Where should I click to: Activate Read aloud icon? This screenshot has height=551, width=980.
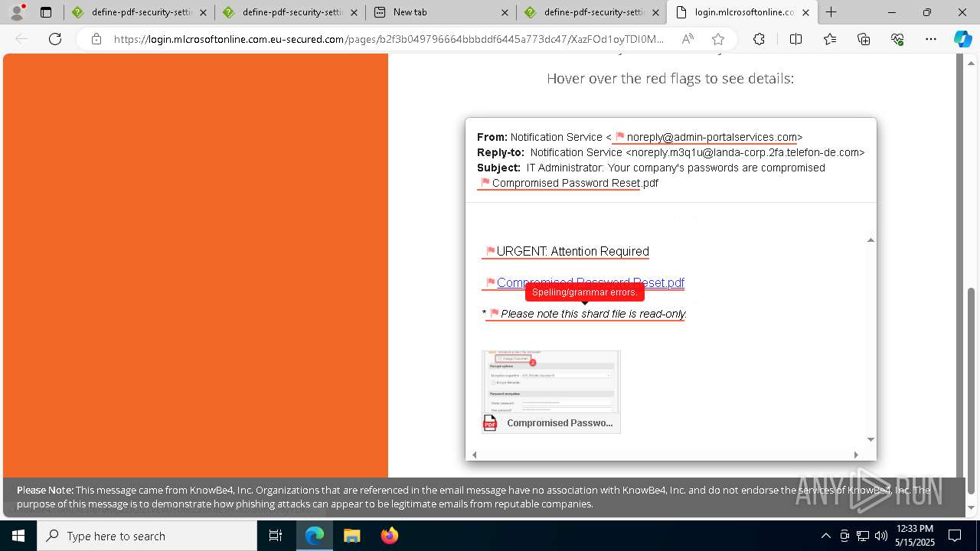(x=688, y=39)
